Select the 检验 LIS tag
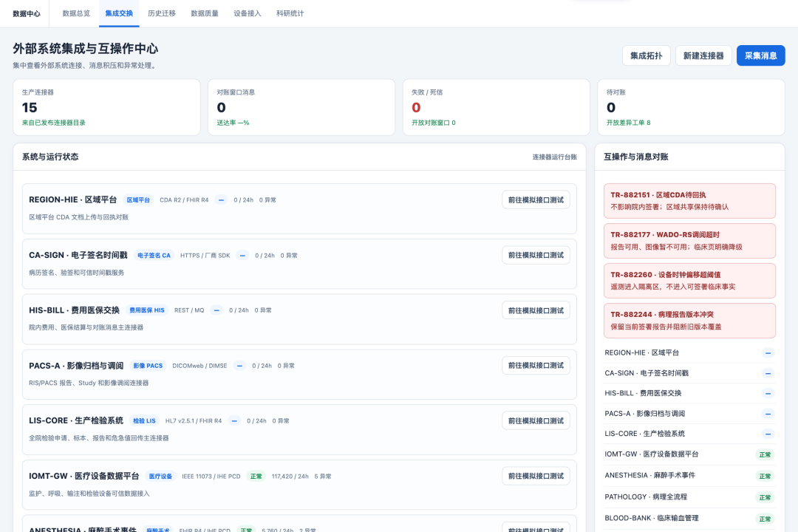This screenshot has height=532, width=798. [x=144, y=421]
